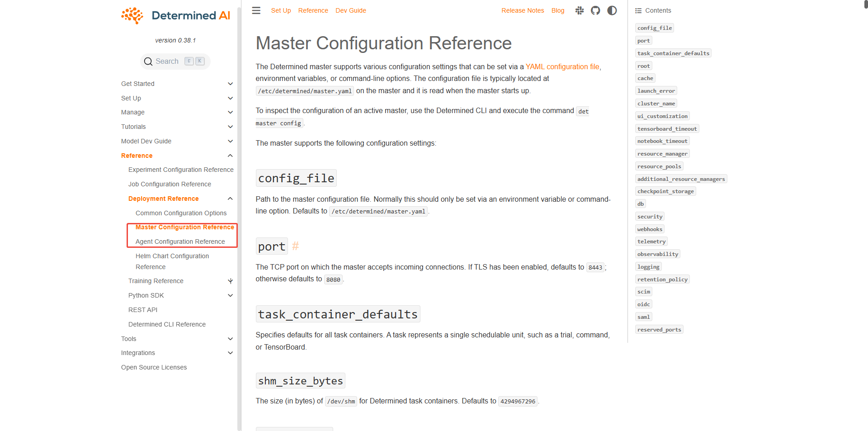Click the Contents list icon
Screen dimensions: 868x431
[x=638, y=10]
